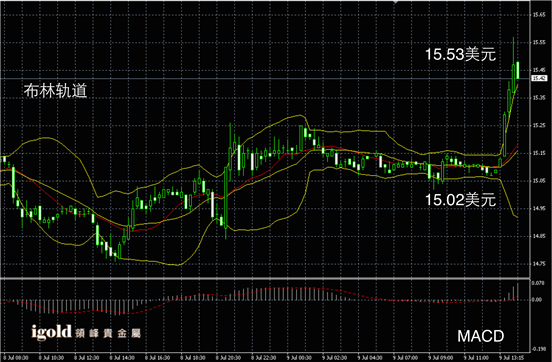The height and width of the screenshot is (362, 552).
Task: Click the latest white candlestick near 15.45
Action: coord(518,70)
